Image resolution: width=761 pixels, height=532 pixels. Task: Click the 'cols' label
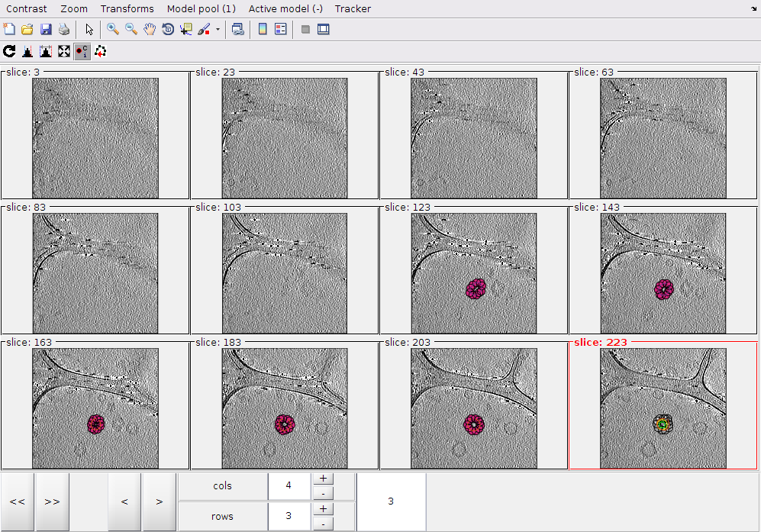point(222,486)
